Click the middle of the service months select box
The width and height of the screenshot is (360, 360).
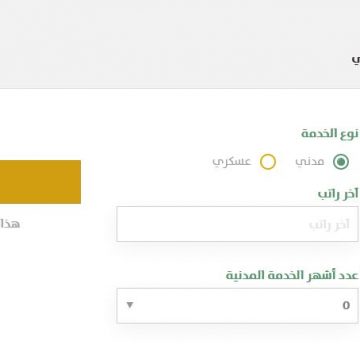[x=237, y=306]
